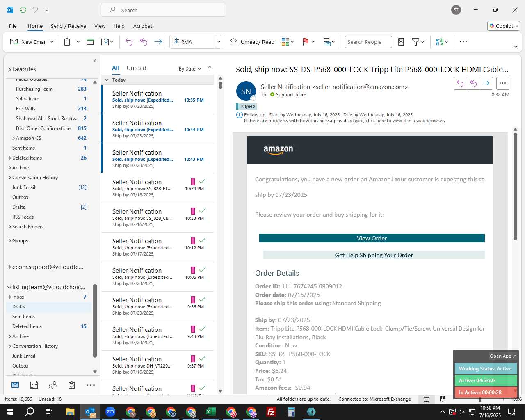The image size is (525, 420).
Task: Expand the Groups section
Action: coord(9,241)
